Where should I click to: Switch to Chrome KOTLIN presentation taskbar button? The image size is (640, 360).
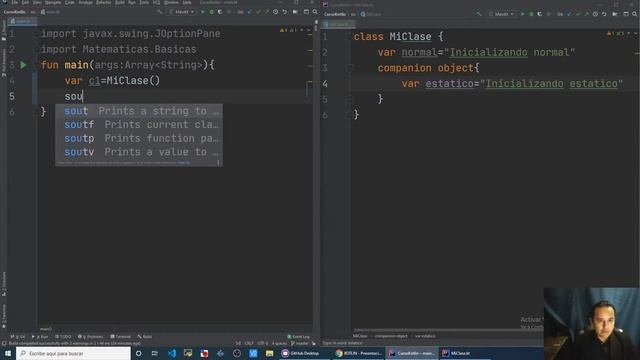click(x=358, y=353)
